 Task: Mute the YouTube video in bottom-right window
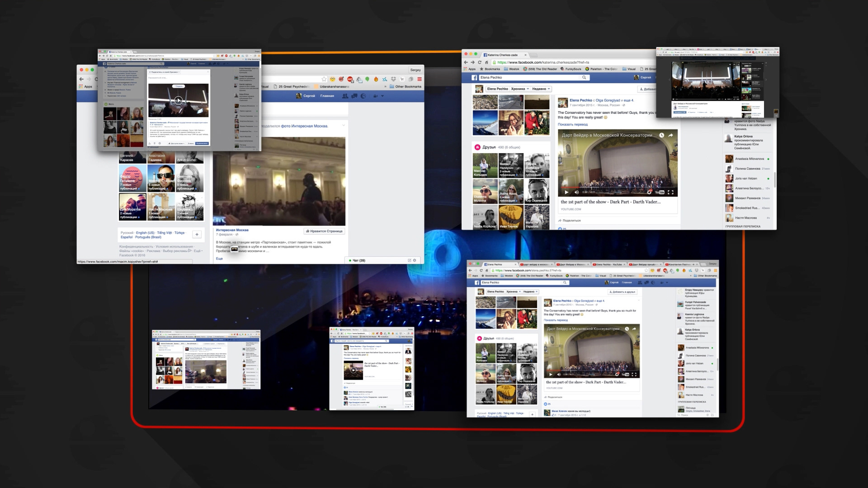[559, 374]
